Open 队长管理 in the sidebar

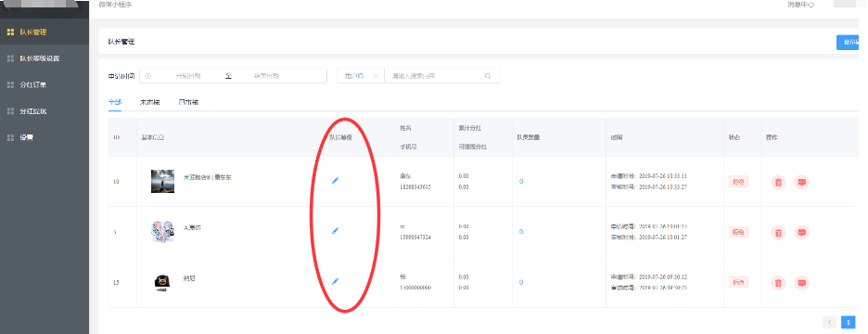point(45,32)
